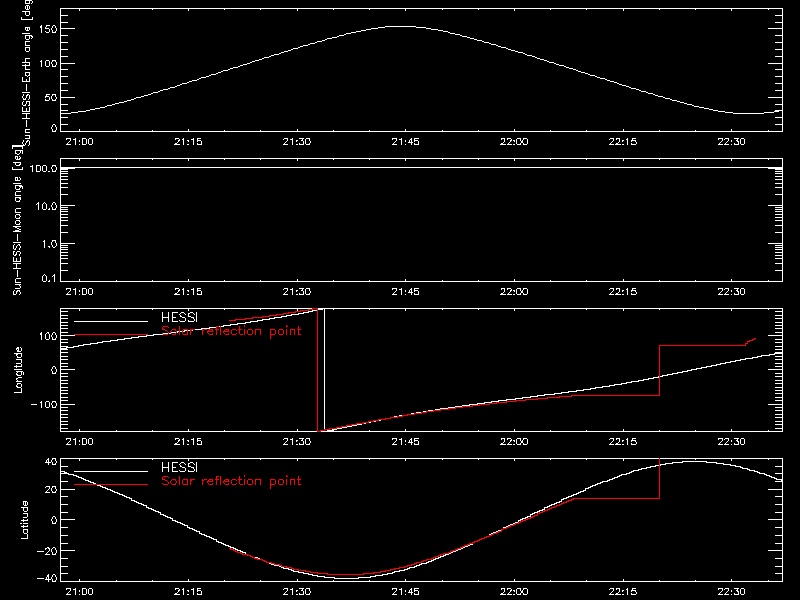The width and height of the screenshot is (800, 600).
Task: Click 22:30 label under Moon angle plot
Action: click(x=732, y=292)
